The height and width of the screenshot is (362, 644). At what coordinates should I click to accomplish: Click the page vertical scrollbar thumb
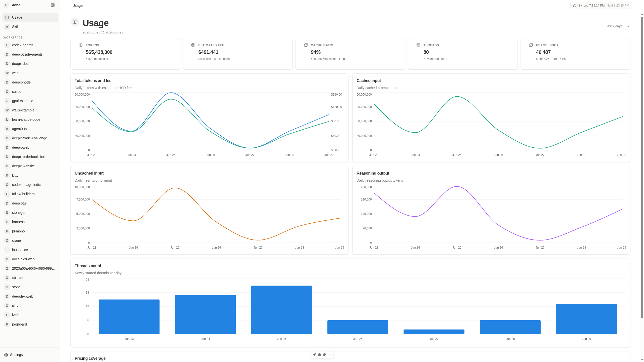pyautogui.click(x=642, y=167)
